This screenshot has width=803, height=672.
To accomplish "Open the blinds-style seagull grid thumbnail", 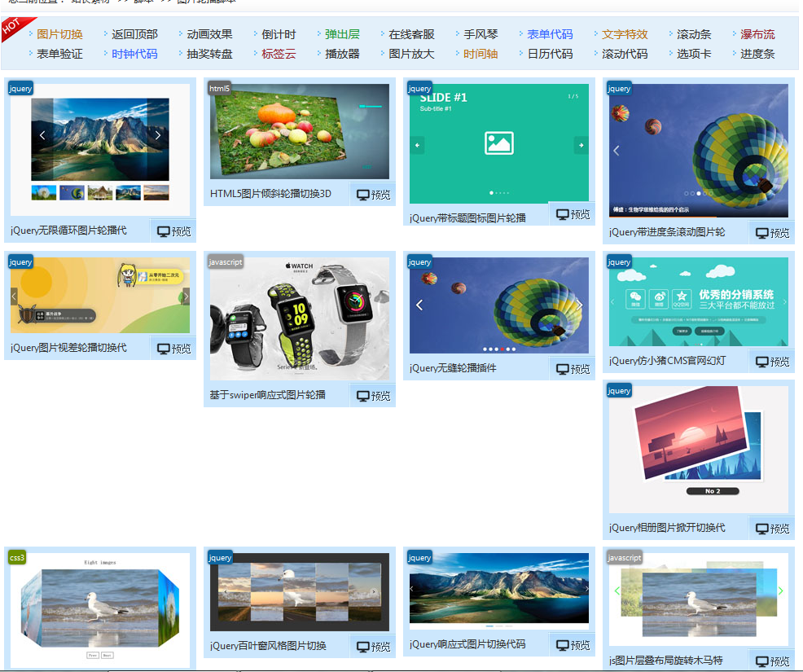I will [300, 592].
